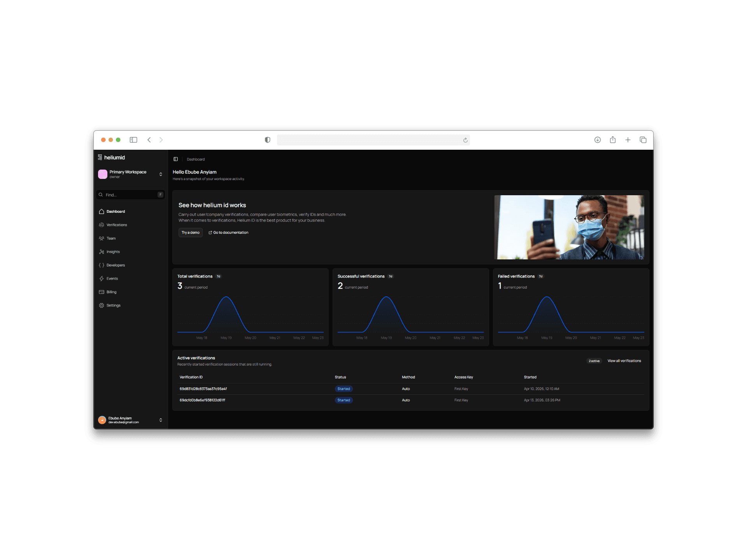Click Started status of 69dcfd0b8e6ef938122d61ff row
Image resolution: width=747 pixels, height=560 pixels.
pos(344,400)
